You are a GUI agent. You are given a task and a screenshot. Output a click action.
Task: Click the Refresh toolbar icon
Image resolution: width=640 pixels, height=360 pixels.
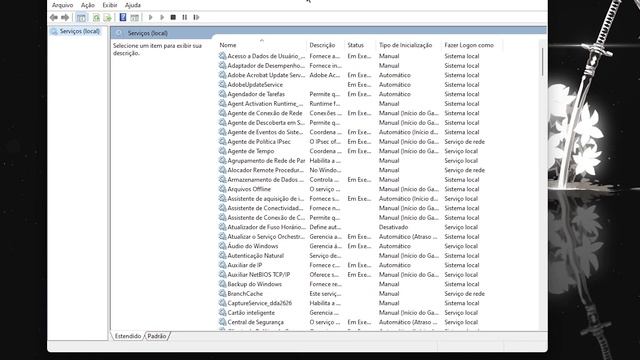(96, 18)
